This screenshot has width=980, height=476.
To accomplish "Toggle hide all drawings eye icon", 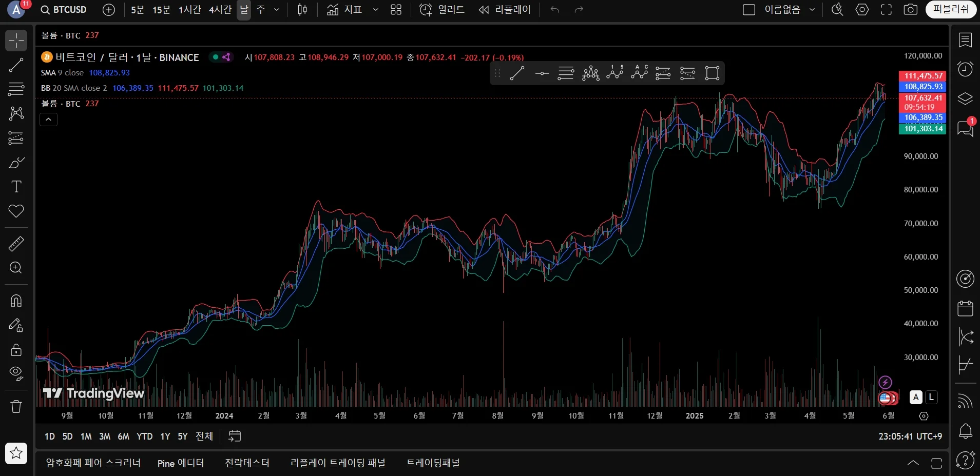I will pyautogui.click(x=16, y=374).
